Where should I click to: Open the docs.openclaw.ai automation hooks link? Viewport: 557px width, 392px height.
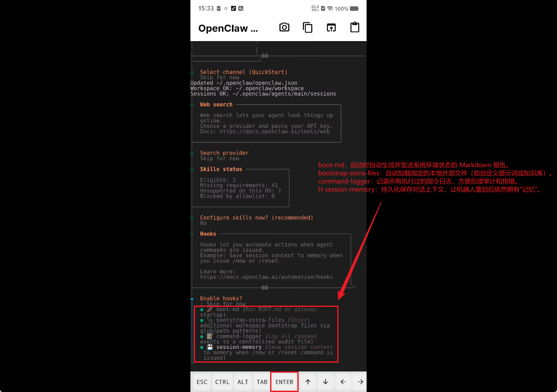266,277
